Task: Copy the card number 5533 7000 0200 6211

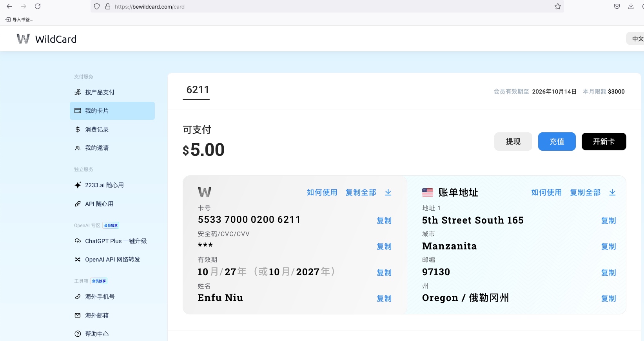Action: point(384,220)
